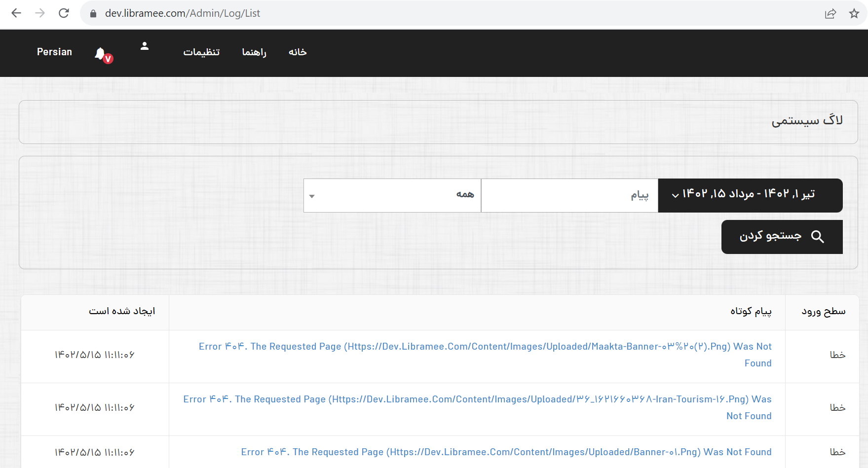868x468 pixels.
Task: Click the پیام message input field
Action: 569,195
